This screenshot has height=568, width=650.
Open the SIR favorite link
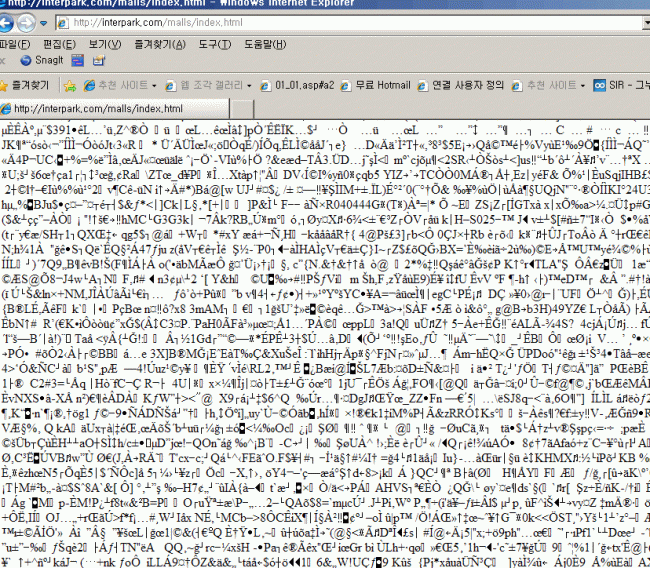click(x=621, y=85)
